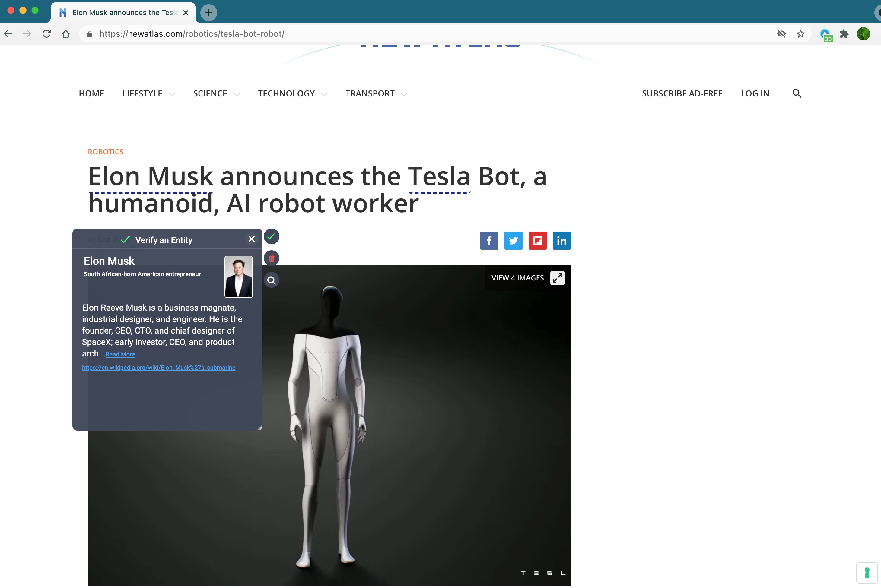Open the Log In link
The width and height of the screenshot is (881, 588).
(x=755, y=93)
